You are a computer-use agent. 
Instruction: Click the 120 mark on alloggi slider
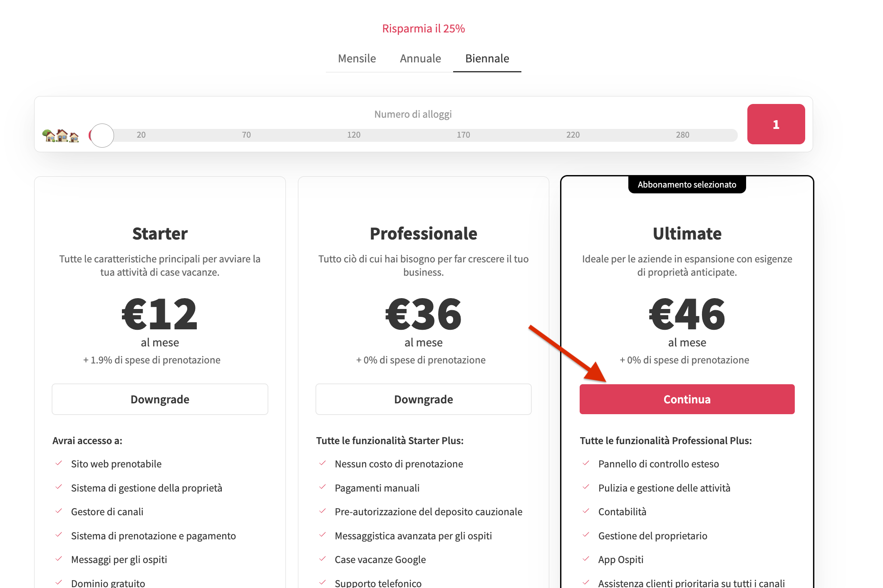pyautogui.click(x=354, y=135)
